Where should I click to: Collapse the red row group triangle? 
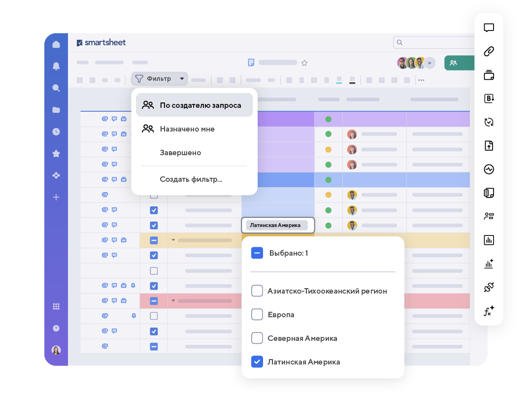point(173,300)
